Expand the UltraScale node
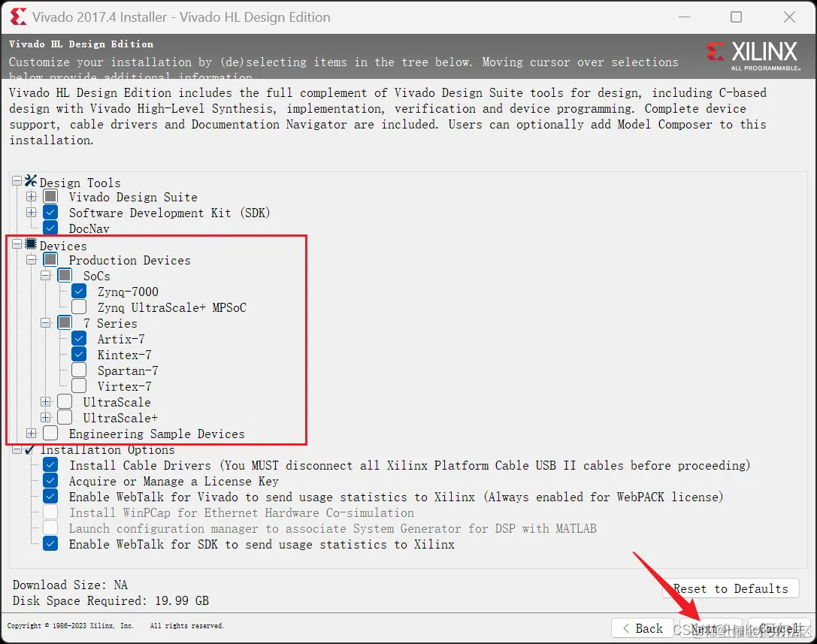The width and height of the screenshot is (817, 644). (46, 402)
